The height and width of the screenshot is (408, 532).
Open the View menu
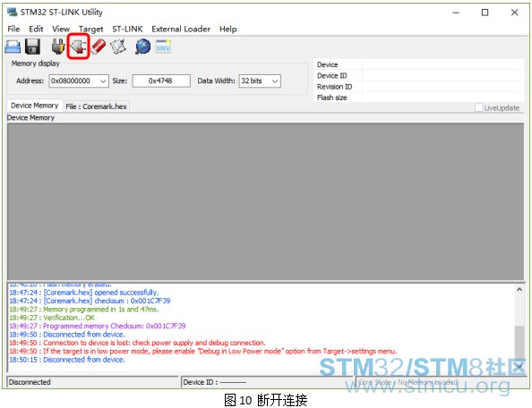tap(61, 30)
